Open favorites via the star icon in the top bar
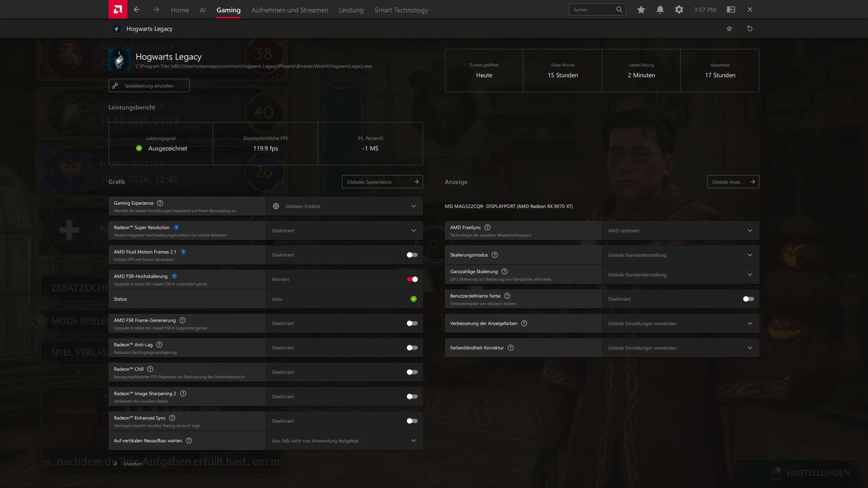 (641, 9)
